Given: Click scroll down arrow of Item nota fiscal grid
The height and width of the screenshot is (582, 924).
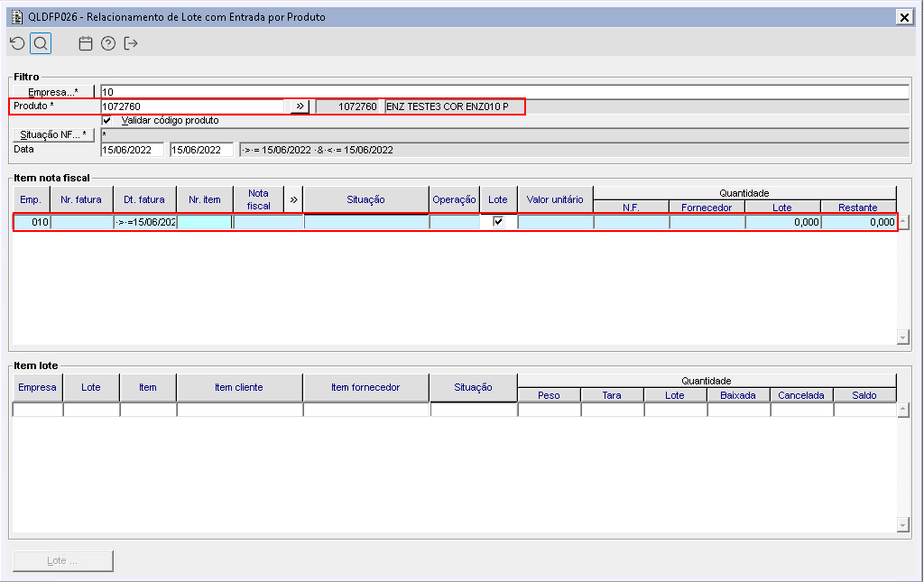Looking at the screenshot, I should click(x=902, y=337).
